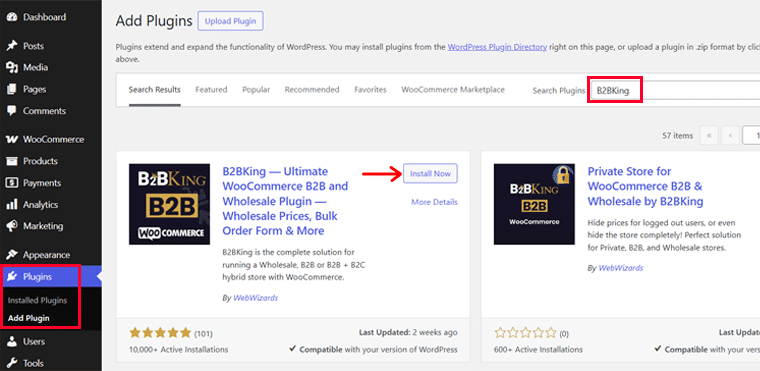This screenshot has width=760, height=371.
Task: Go to previous results page
Action: 730,136
